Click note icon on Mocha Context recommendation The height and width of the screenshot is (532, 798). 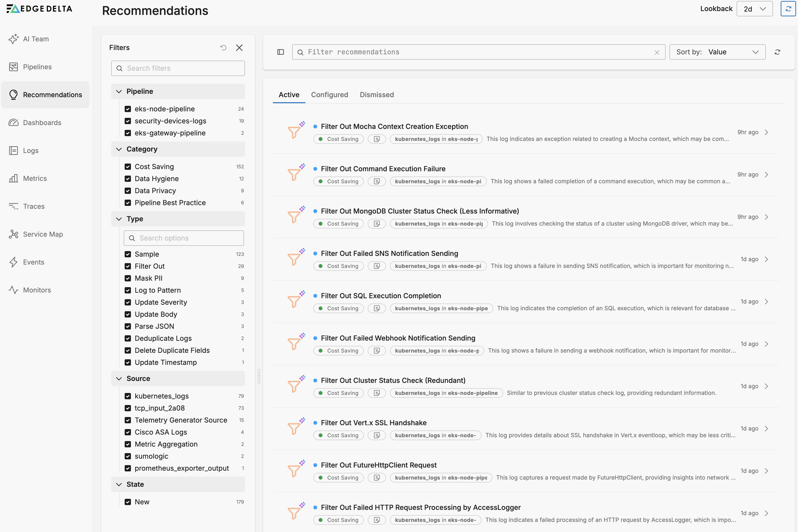[x=376, y=139]
